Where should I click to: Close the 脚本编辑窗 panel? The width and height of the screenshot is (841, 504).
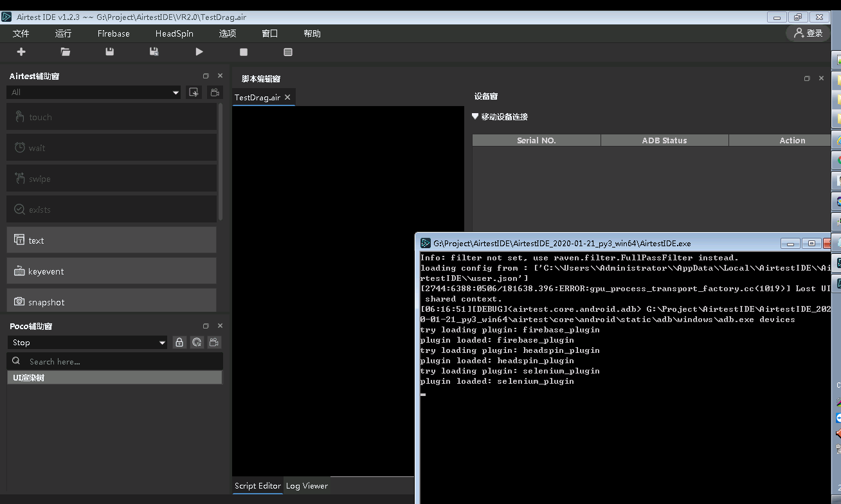pos(821,78)
